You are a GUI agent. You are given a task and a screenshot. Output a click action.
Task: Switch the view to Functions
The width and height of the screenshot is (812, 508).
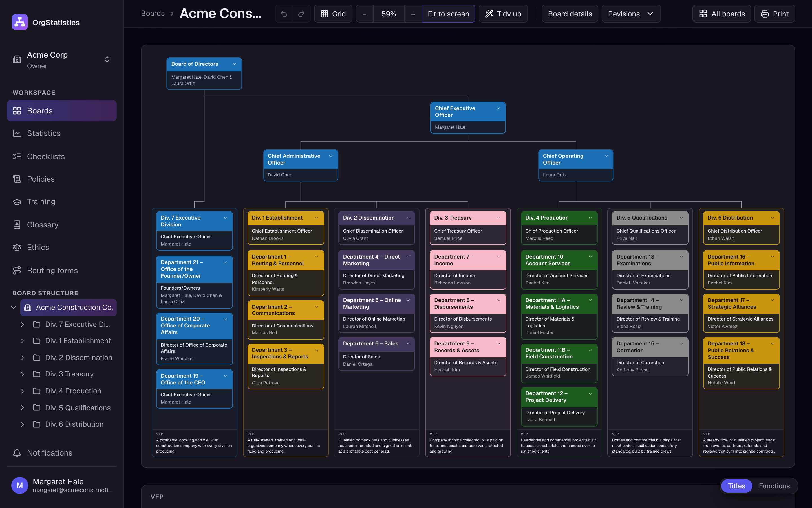(774, 486)
